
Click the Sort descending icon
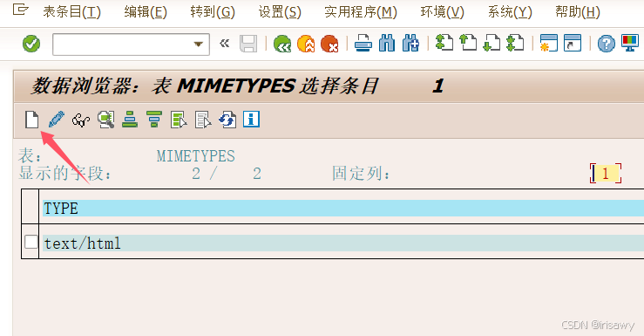click(x=154, y=120)
